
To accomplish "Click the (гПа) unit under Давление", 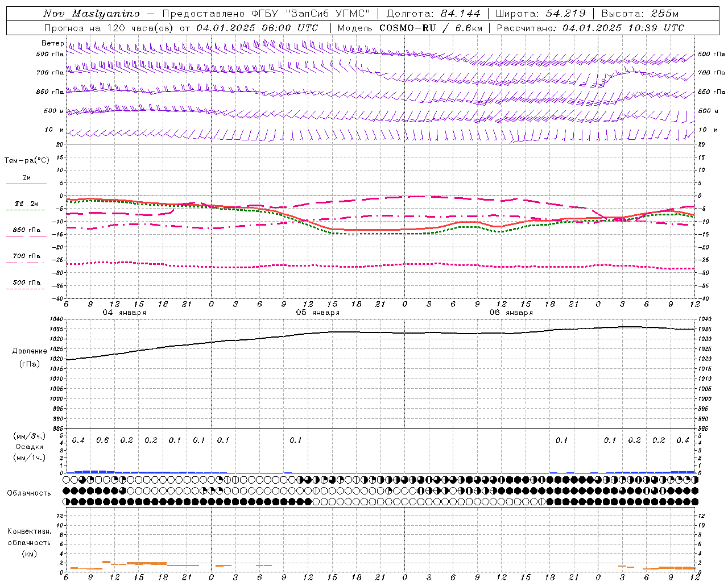I will 30,364.
